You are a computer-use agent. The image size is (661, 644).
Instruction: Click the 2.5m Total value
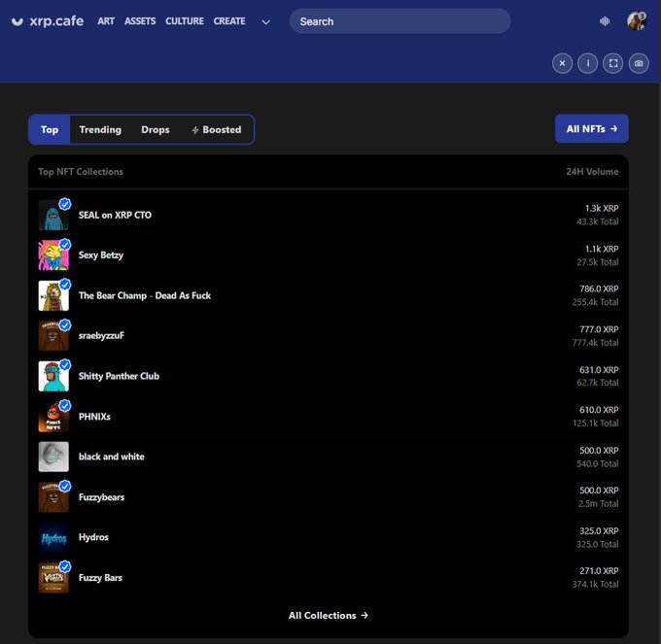(598, 503)
